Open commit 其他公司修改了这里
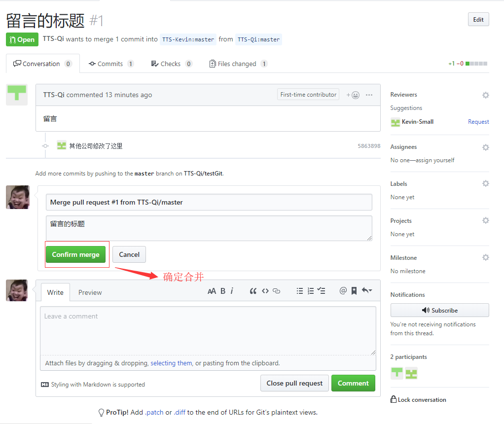The width and height of the screenshot is (504, 424). tap(96, 146)
